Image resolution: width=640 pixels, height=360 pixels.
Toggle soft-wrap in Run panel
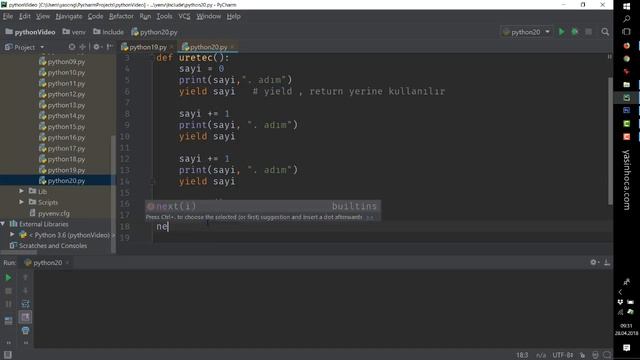25,304
